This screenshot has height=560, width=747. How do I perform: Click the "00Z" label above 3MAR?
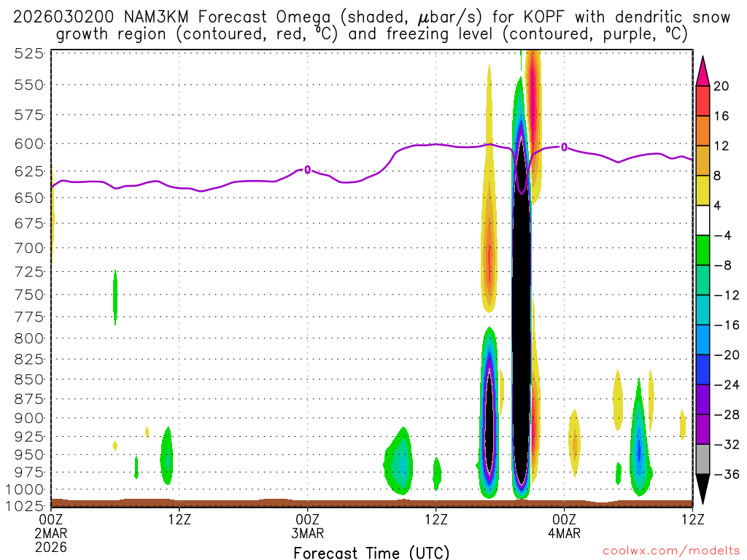point(308,519)
